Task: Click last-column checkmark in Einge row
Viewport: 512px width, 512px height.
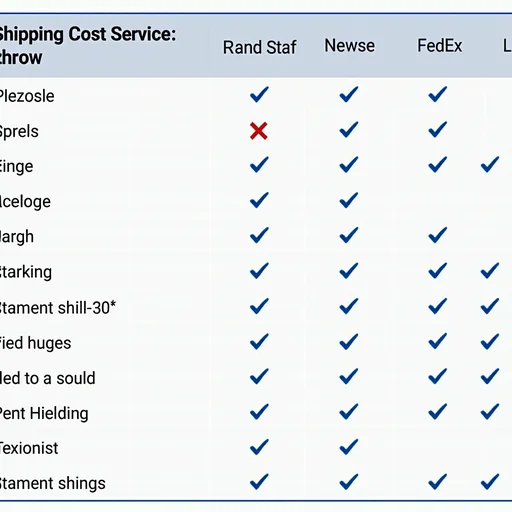Action: tap(490, 165)
